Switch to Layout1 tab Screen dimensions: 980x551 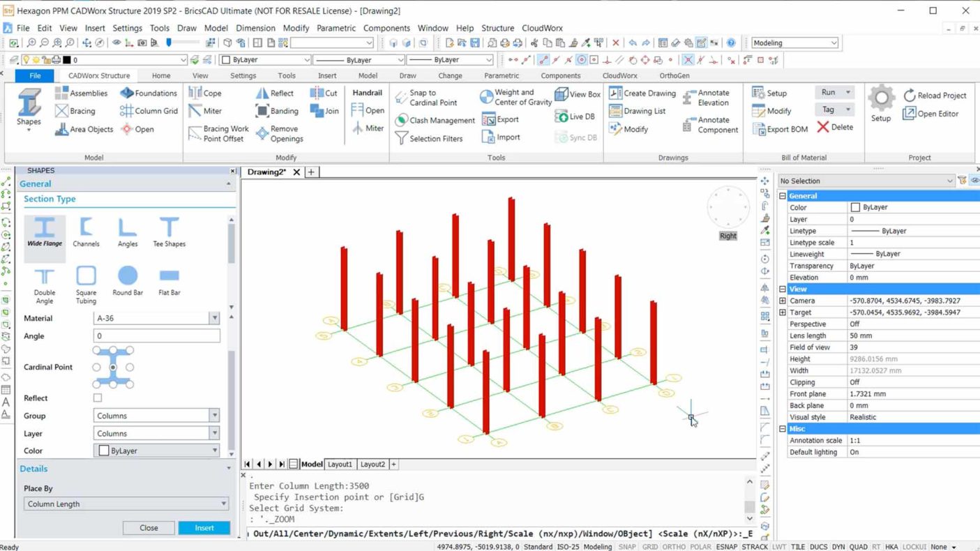pos(340,464)
